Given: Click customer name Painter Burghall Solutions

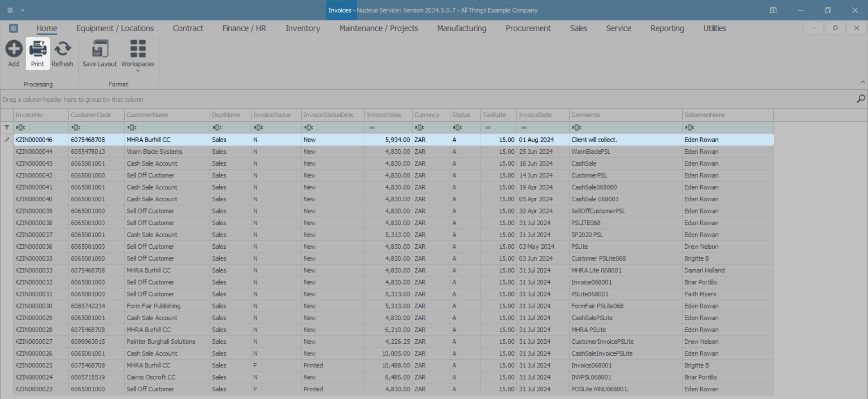Looking at the screenshot, I should coord(161,342).
